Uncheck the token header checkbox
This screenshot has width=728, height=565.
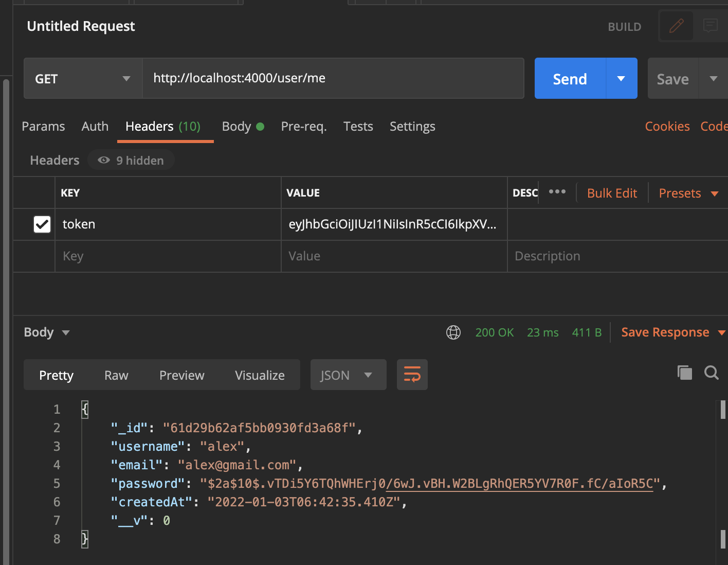coord(42,224)
